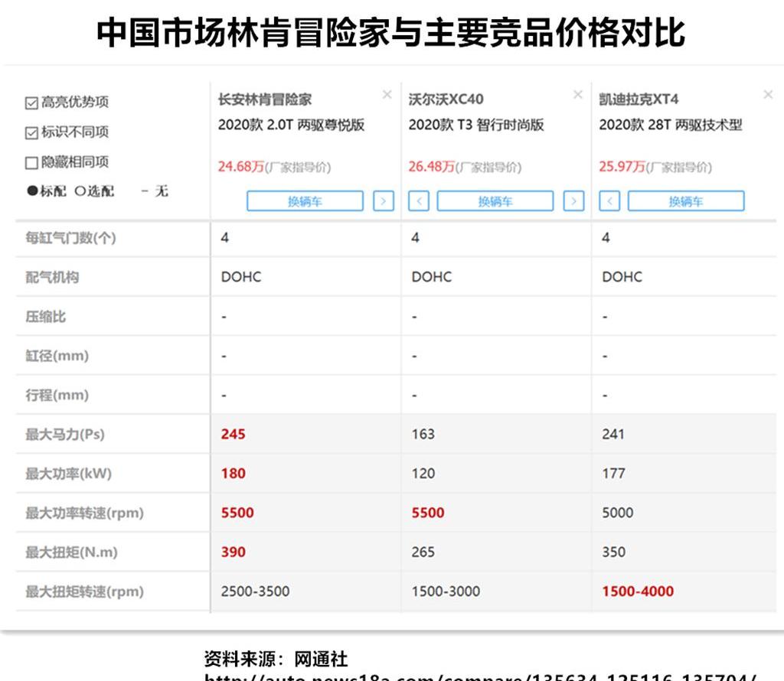Click 换辆车 button for 凯迪拉克XT4
Screen dimensions: 784x681
686,200
